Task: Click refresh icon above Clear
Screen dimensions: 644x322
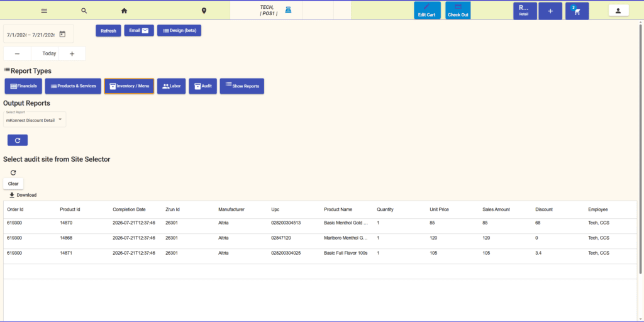Action: (13, 172)
